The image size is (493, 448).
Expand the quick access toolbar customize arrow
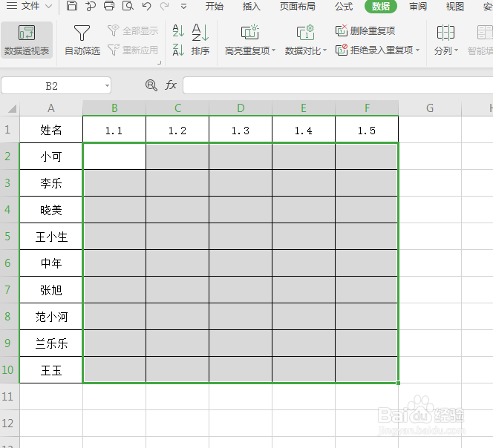(183, 6)
